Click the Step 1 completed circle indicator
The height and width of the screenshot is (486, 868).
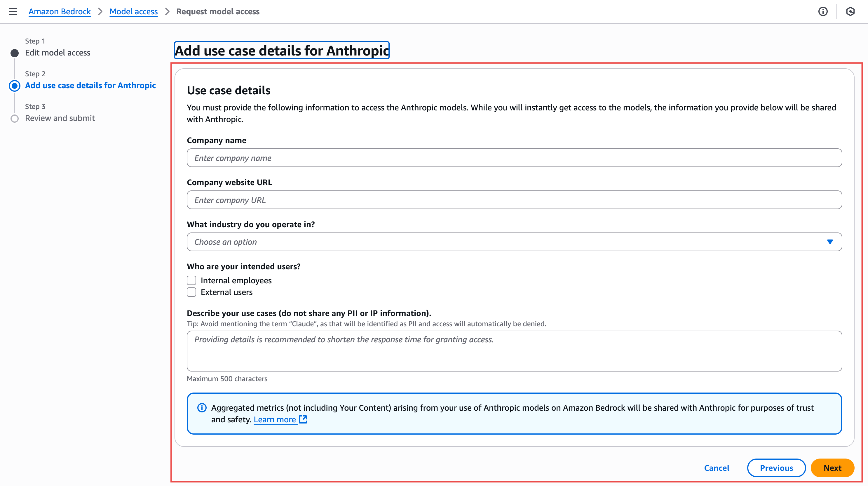(x=15, y=53)
